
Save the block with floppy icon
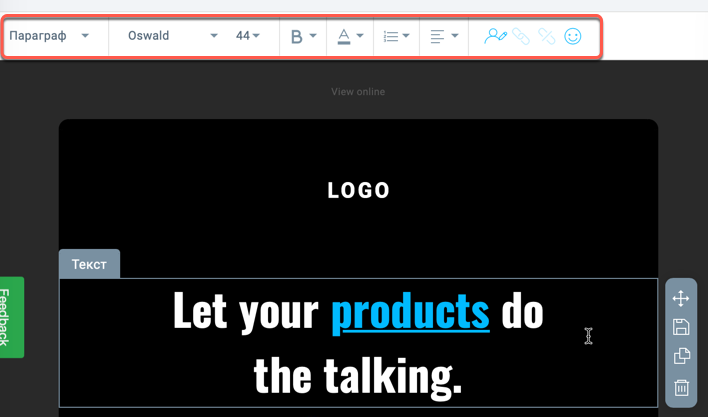681,327
